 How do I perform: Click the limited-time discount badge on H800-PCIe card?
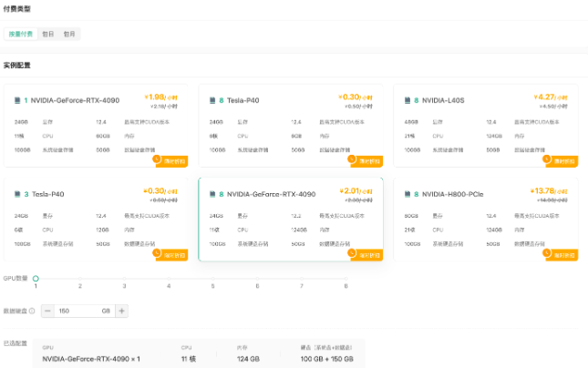[561, 254]
